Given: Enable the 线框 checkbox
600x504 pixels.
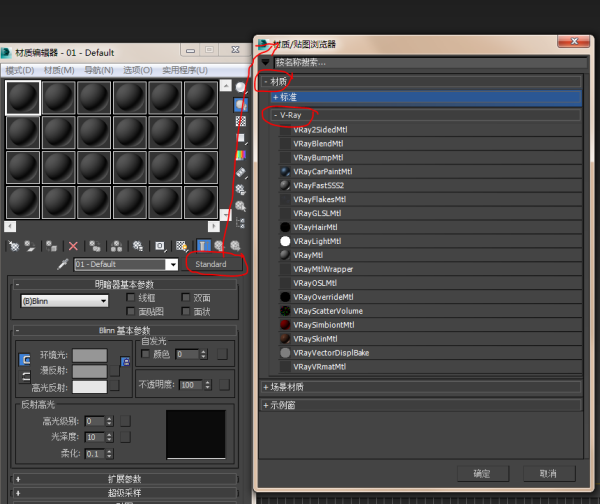Looking at the screenshot, I should pyautogui.click(x=130, y=297).
